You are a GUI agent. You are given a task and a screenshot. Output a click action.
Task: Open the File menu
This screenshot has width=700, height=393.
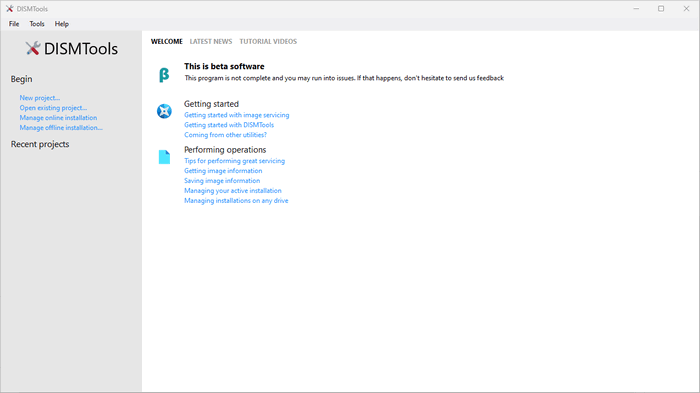pyautogui.click(x=14, y=24)
